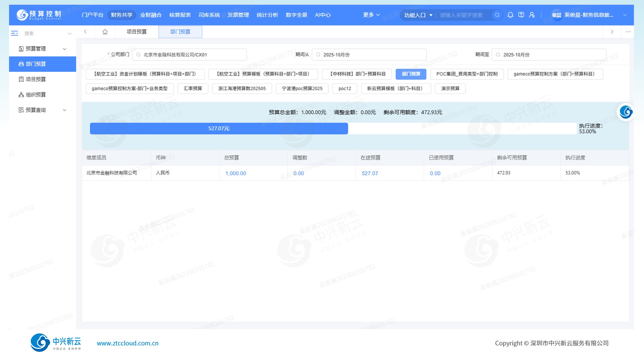
Task: Click the 期间至 2025-10月份 field
Action: (x=549, y=55)
